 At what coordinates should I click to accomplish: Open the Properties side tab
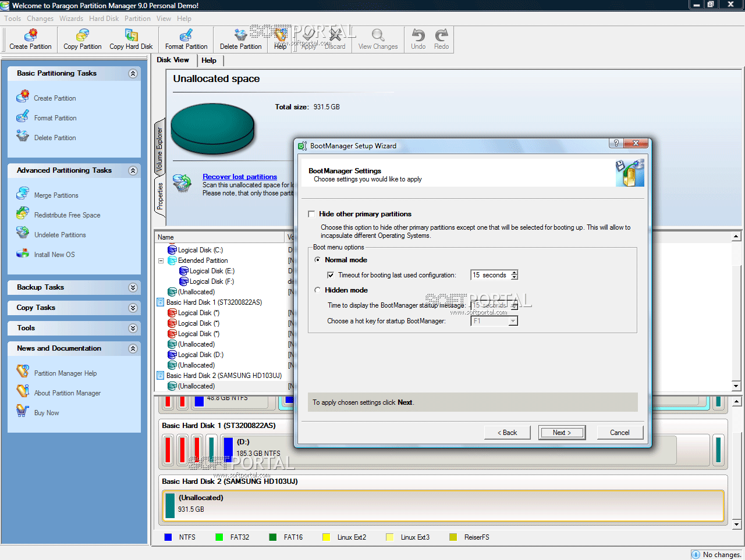pos(159,197)
